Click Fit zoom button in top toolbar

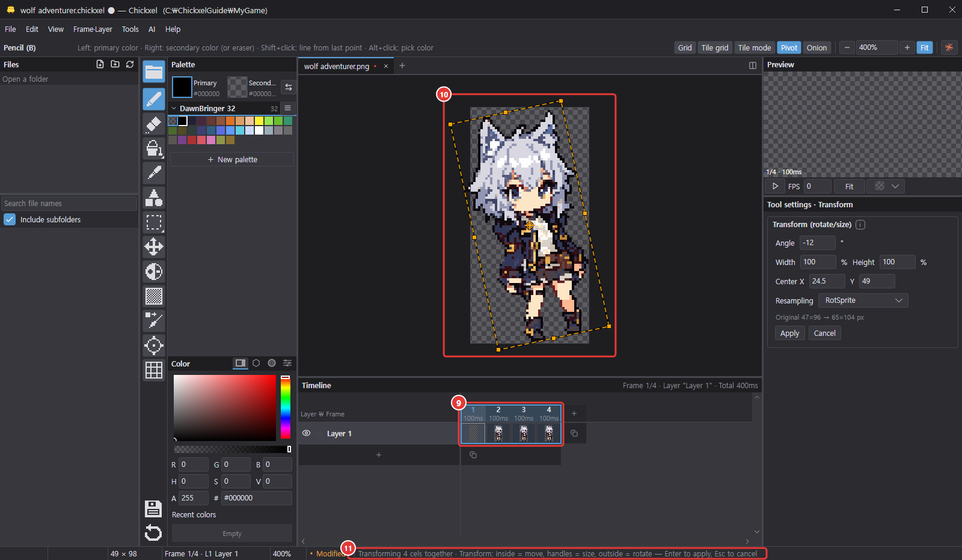coord(924,47)
